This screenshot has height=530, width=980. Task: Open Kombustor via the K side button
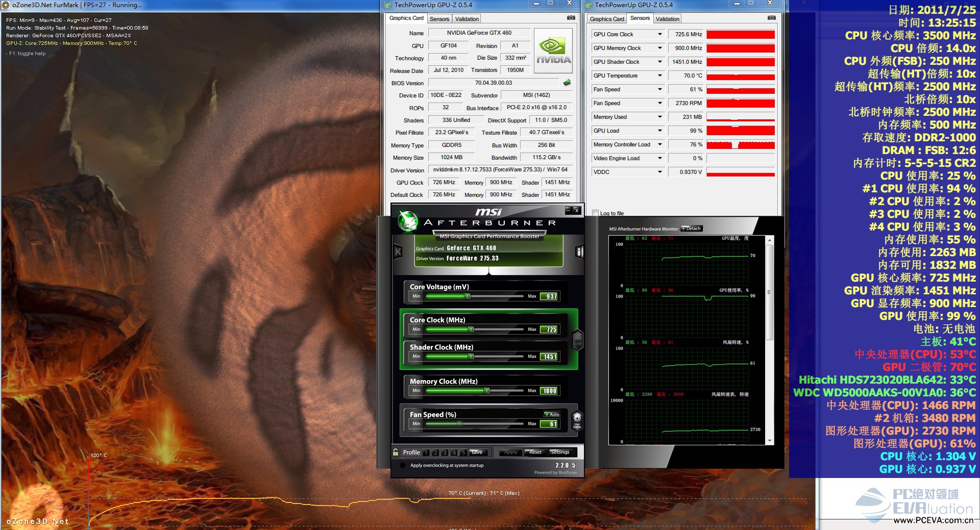398,251
